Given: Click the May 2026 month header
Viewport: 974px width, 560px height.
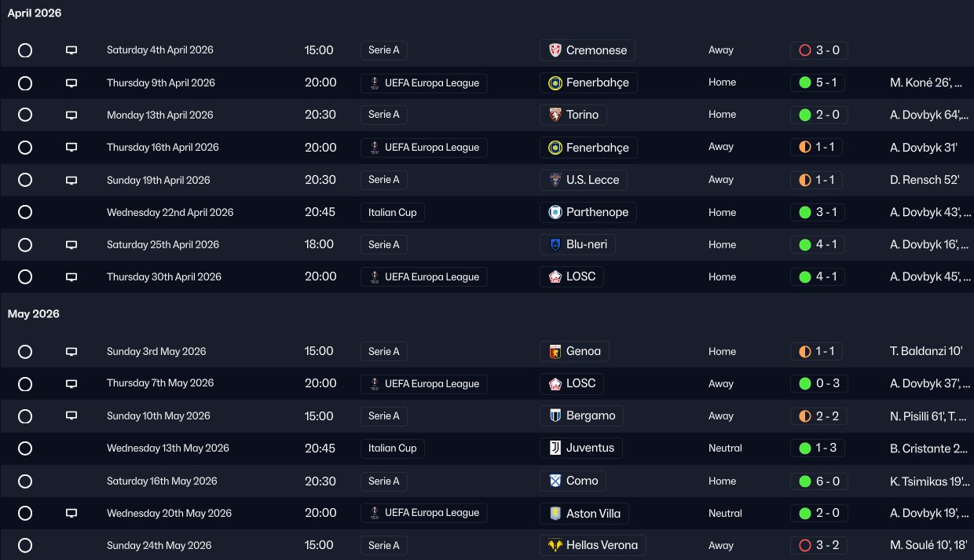Looking at the screenshot, I should 34,314.
